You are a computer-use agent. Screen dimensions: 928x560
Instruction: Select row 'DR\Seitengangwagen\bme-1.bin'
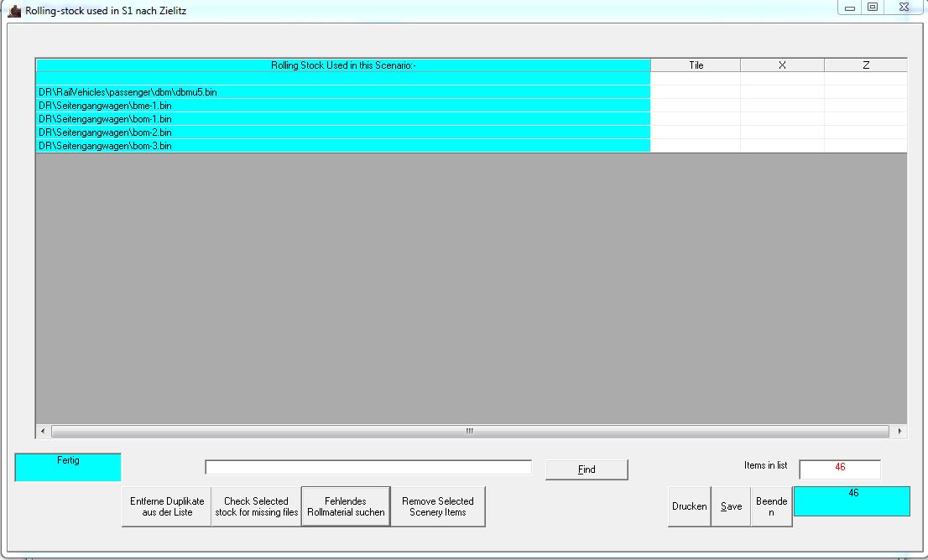343,106
